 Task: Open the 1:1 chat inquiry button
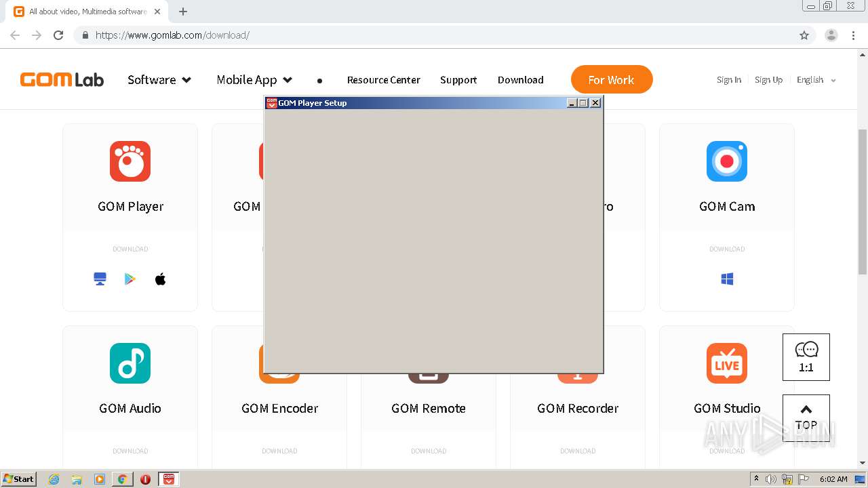click(806, 357)
